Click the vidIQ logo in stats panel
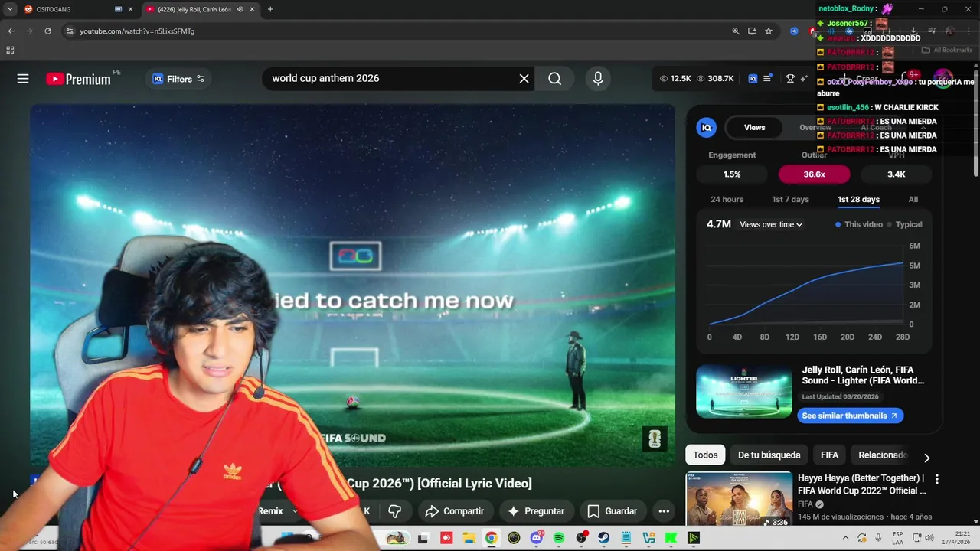980x551 pixels. tap(707, 128)
